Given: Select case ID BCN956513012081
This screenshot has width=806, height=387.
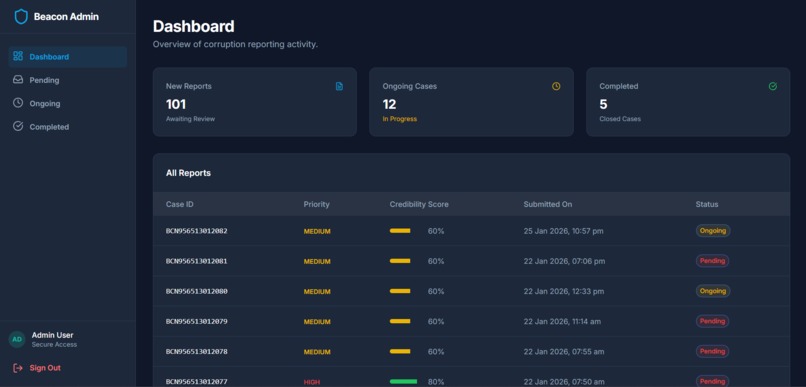Looking at the screenshot, I should (x=196, y=261).
